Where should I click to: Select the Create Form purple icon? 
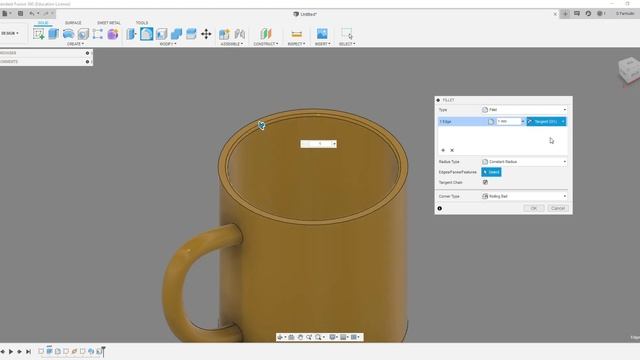[x=113, y=34]
